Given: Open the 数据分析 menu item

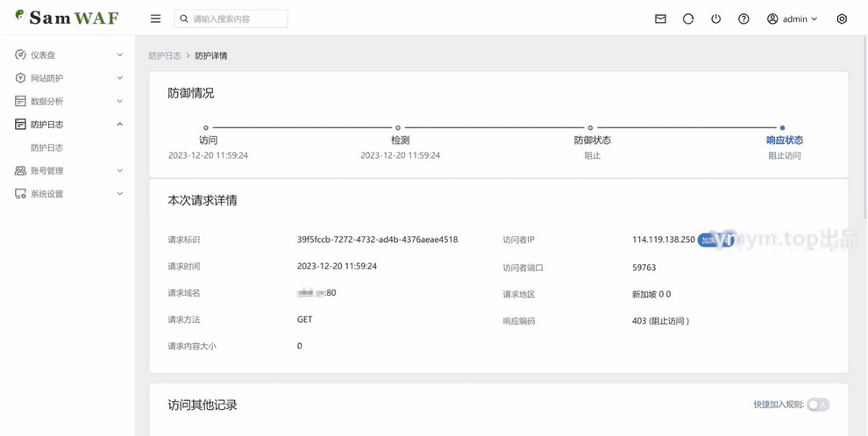Looking at the screenshot, I should tap(68, 102).
